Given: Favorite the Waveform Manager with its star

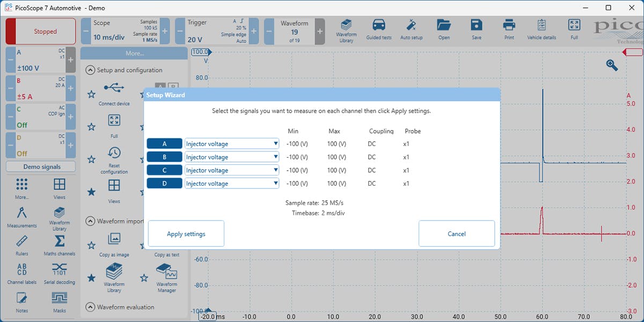Looking at the screenshot, I should tap(144, 277).
